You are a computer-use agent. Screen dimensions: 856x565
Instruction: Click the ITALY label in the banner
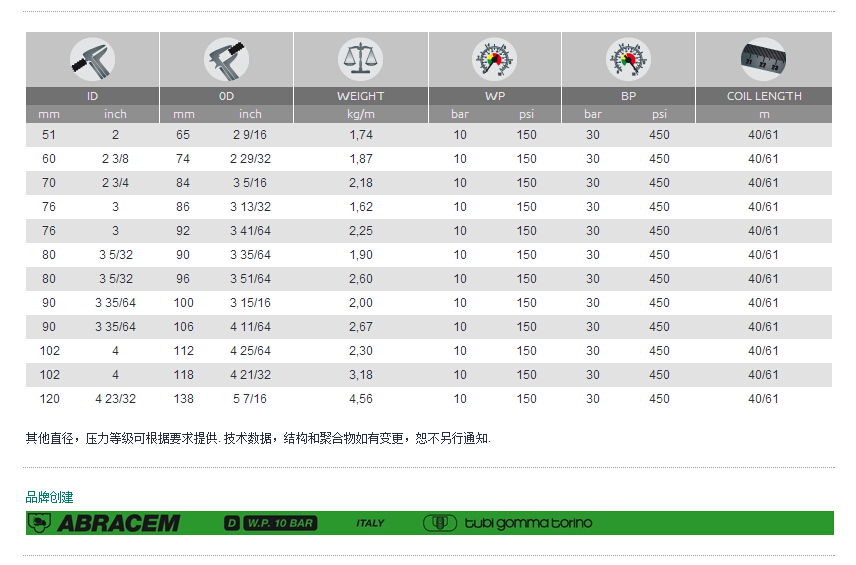(370, 523)
